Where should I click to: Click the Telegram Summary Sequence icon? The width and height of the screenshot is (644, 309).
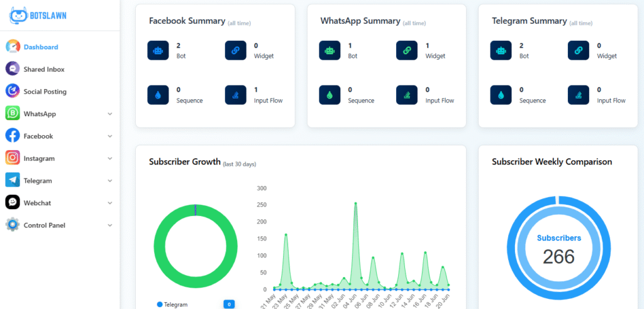click(501, 95)
